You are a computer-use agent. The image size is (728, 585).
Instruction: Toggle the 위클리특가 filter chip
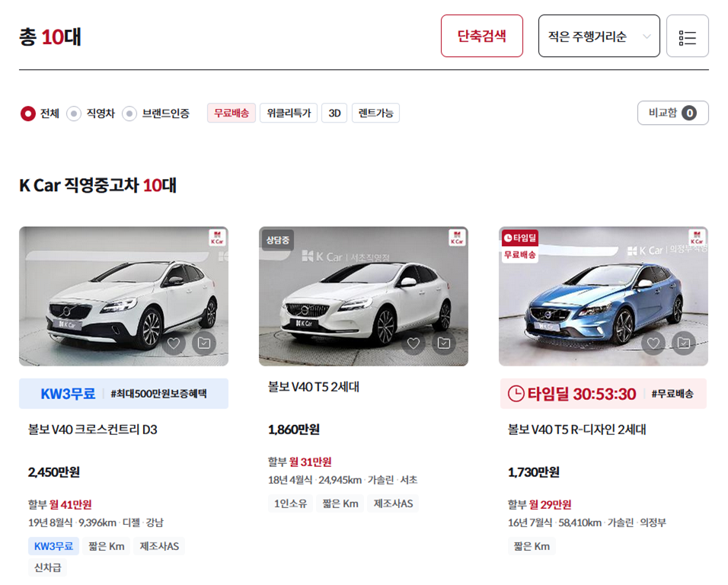289,113
